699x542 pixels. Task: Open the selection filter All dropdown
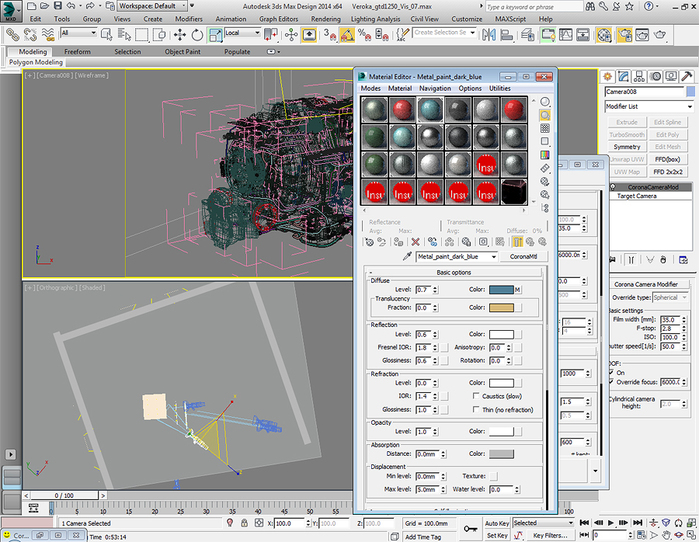(78, 33)
